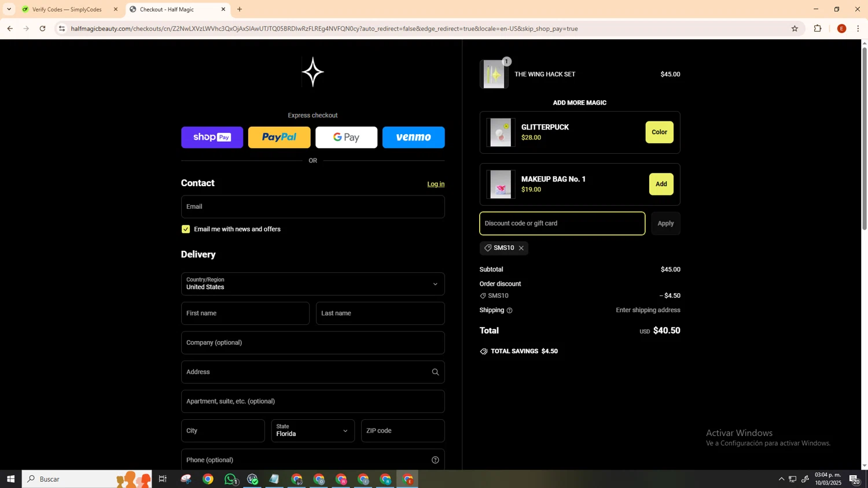Focus the Company (optional) field
Screen dimensions: 868x488
(312, 343)
